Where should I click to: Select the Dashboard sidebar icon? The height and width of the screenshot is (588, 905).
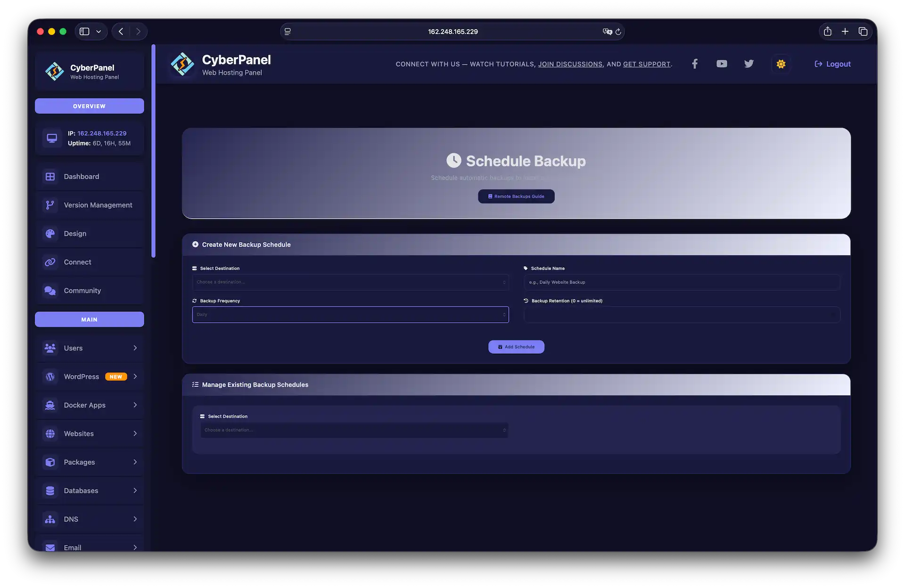click(x=50, y=176)
